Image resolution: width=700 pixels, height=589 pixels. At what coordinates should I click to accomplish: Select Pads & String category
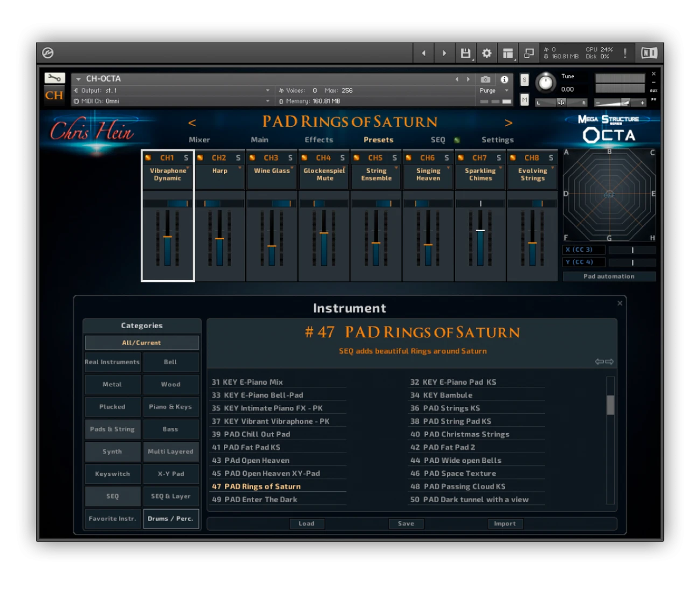pos(113,429)
